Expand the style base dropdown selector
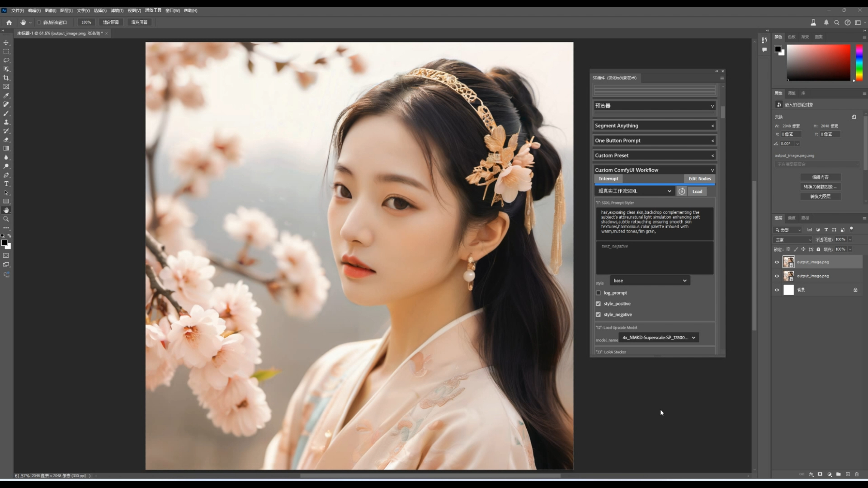 coord(649,280)
